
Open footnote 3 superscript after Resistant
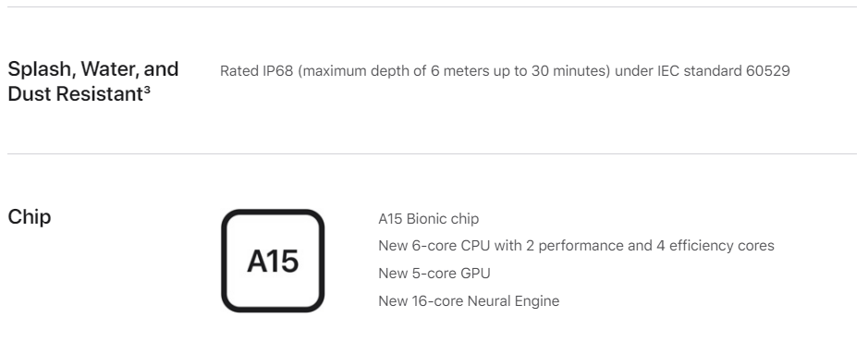click(147, 89)
